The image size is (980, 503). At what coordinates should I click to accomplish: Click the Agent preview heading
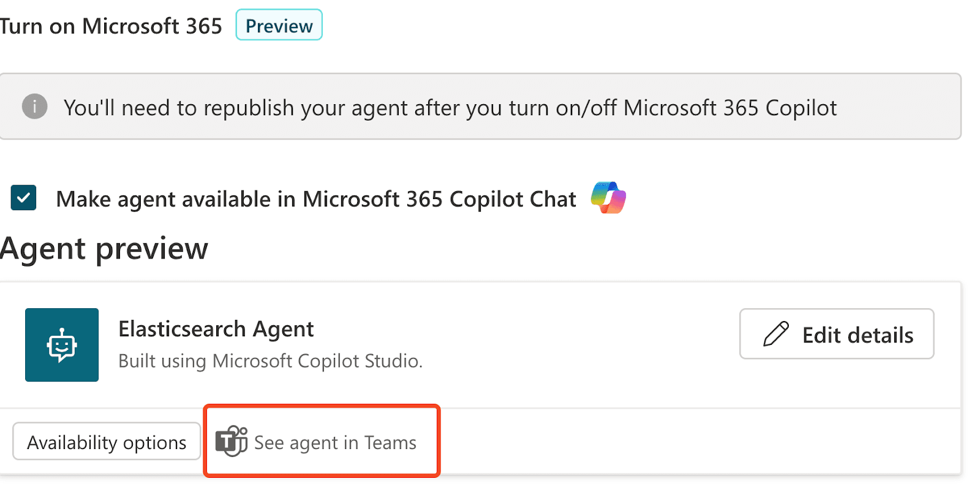[104, 249]
